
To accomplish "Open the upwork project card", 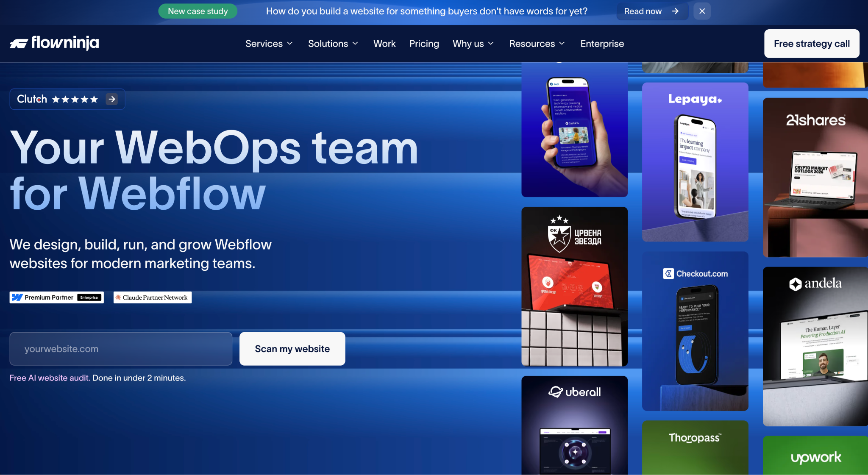I will pyautogui.click(x=815, y=456).
